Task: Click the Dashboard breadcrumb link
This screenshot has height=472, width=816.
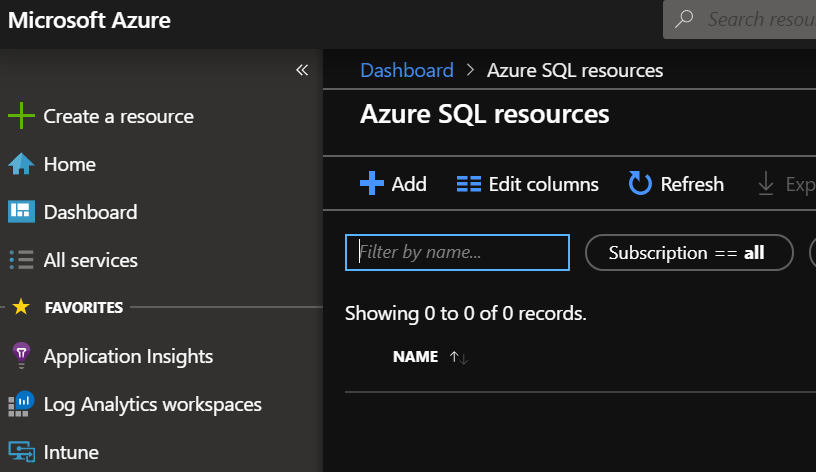Action: click(x=406, y=70)
